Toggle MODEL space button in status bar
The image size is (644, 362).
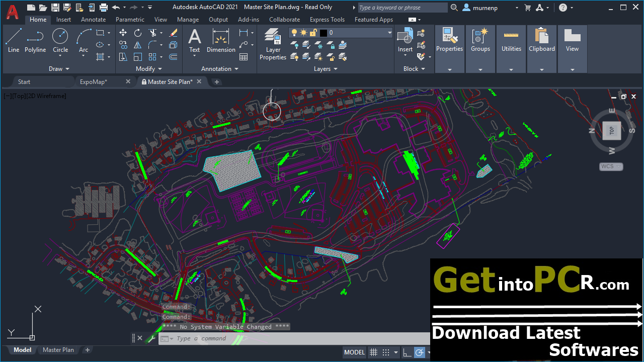pos(354,352)
